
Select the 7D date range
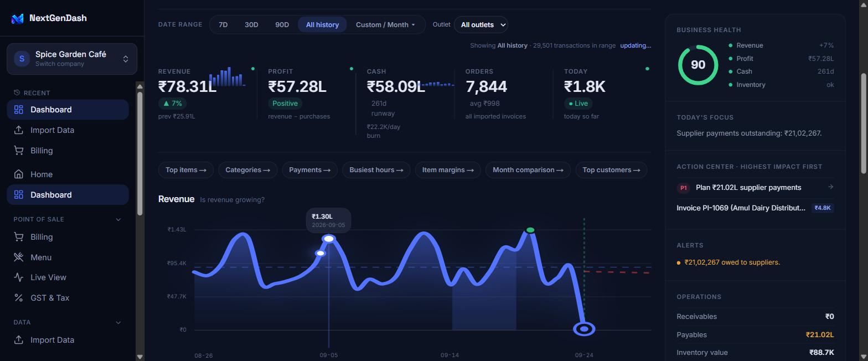pos(223,24)
